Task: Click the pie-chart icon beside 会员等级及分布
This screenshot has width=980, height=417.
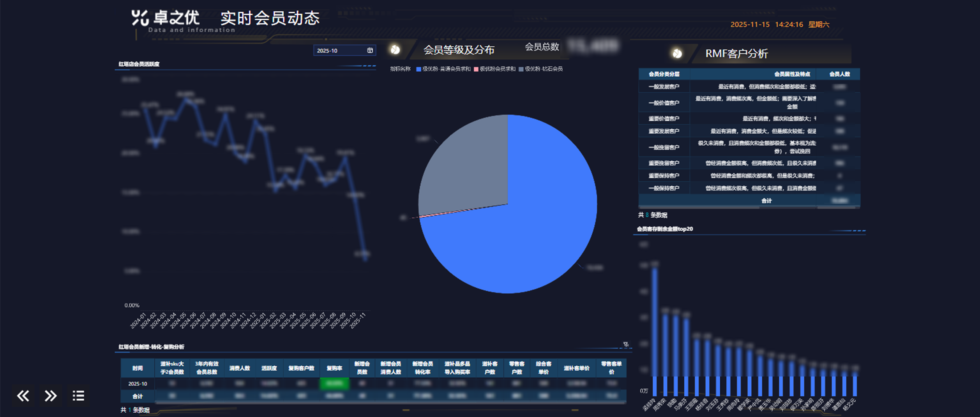Action: (396, 49)
